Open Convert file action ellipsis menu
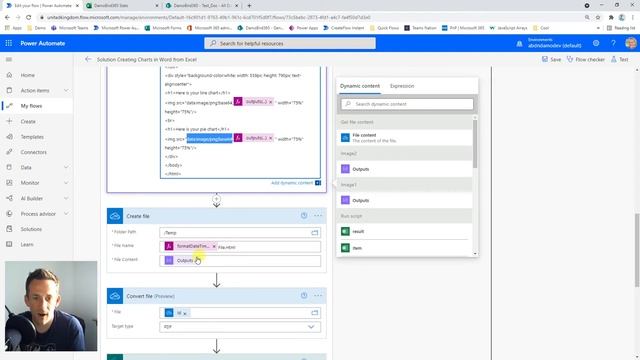Screen dimensions: 640x360 pos(318,296)
